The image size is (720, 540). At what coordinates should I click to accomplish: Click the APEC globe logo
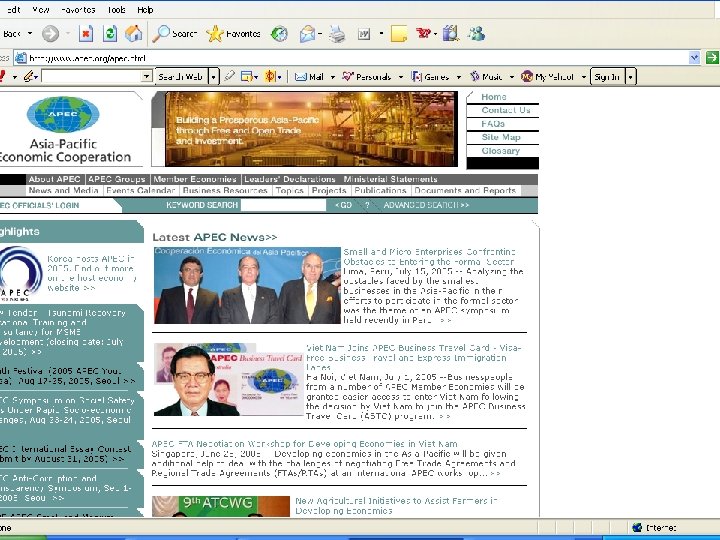pos(63,114)
